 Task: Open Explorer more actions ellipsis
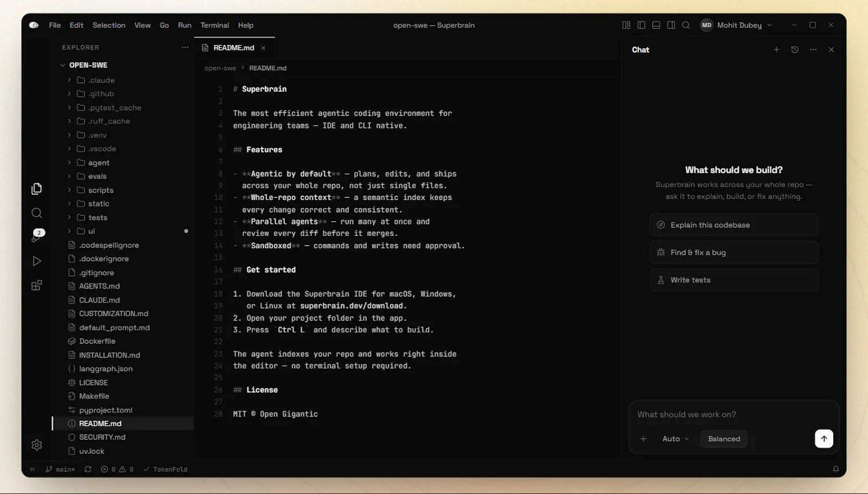coord(185,47)
